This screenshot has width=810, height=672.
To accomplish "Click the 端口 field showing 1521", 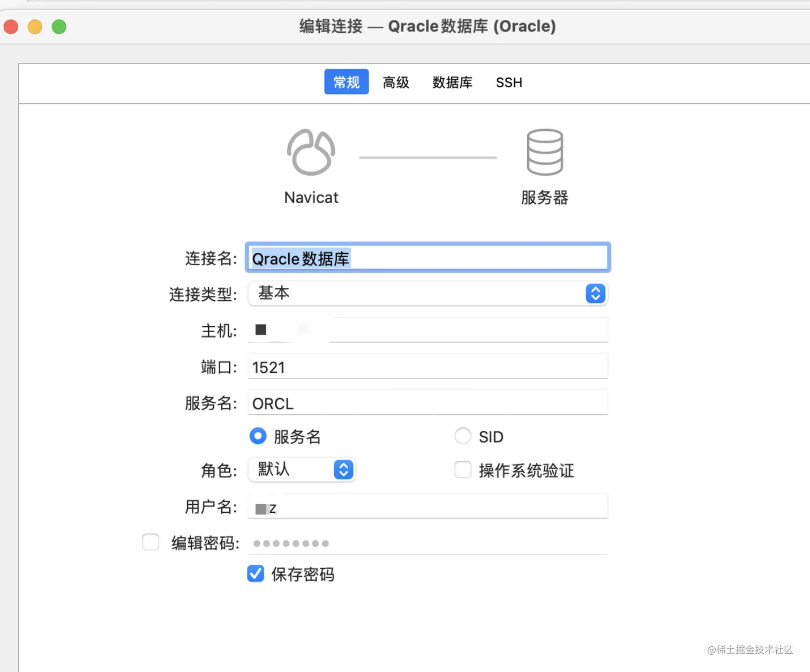I will pyautogui.click(x=428, y=367).
